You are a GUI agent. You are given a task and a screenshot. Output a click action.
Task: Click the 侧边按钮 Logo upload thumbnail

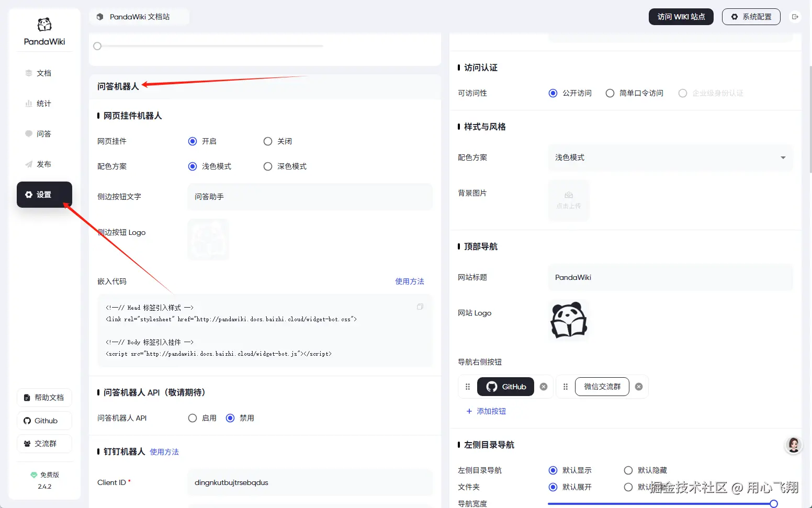pos(208,240)
